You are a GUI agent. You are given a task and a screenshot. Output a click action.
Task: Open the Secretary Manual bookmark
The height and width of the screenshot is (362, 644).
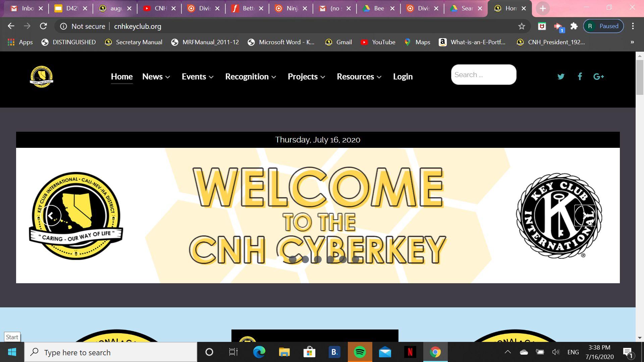tap(133, 42)
